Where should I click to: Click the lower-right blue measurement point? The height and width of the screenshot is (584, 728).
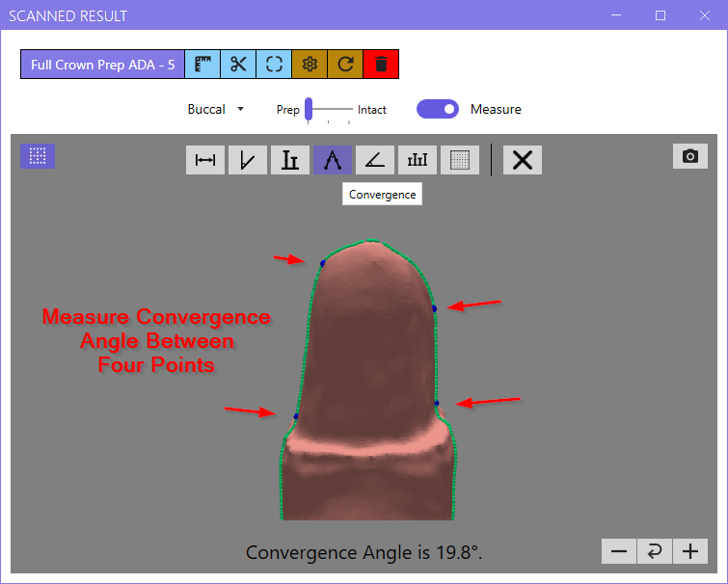point(437,403)
